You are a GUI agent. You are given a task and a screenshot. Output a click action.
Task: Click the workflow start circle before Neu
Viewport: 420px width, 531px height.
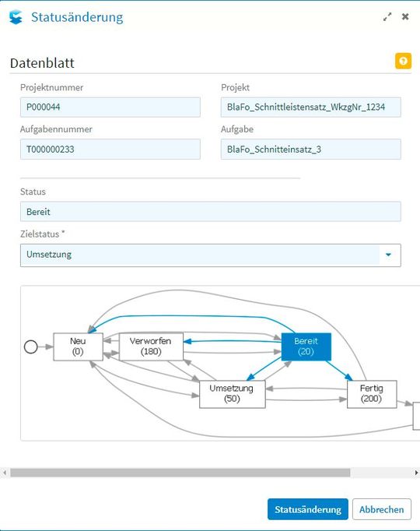31,346
